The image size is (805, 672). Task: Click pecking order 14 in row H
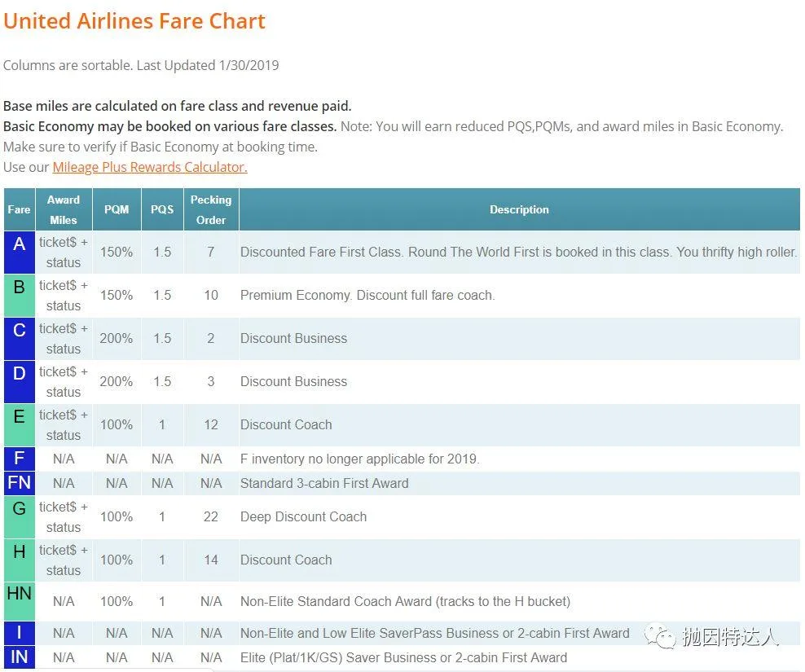pos(211,560)
